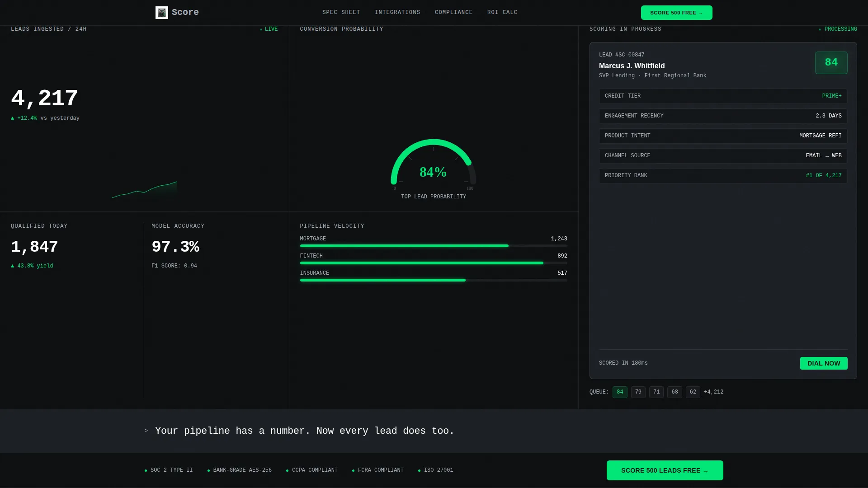Select queue chip 79
Screen dimensions: 868x488
point(638,392)
